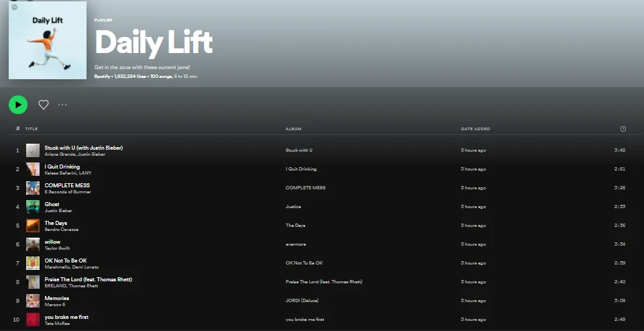644x331 pixels.
Task: Click the you broke me first thumbnail
Action: tap(33, 320)
